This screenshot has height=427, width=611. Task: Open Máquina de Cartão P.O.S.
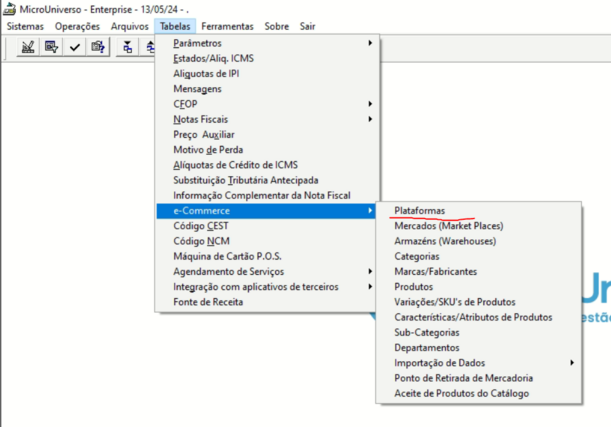click(267, 256)
